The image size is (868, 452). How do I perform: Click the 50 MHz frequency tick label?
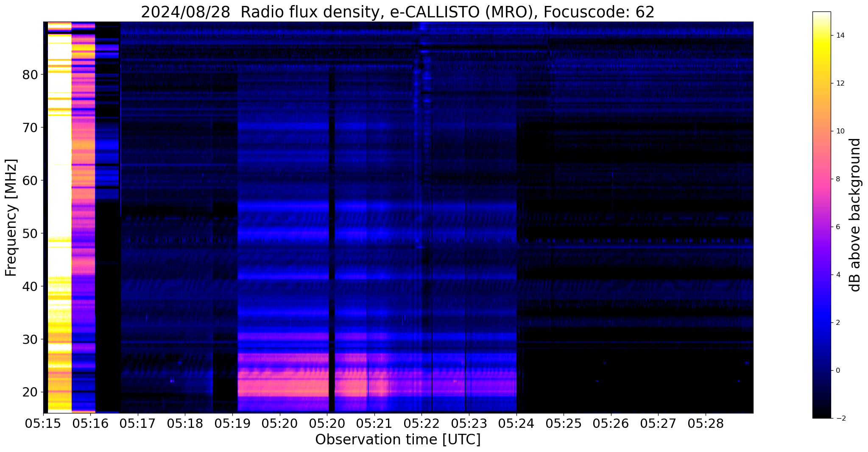30,233
